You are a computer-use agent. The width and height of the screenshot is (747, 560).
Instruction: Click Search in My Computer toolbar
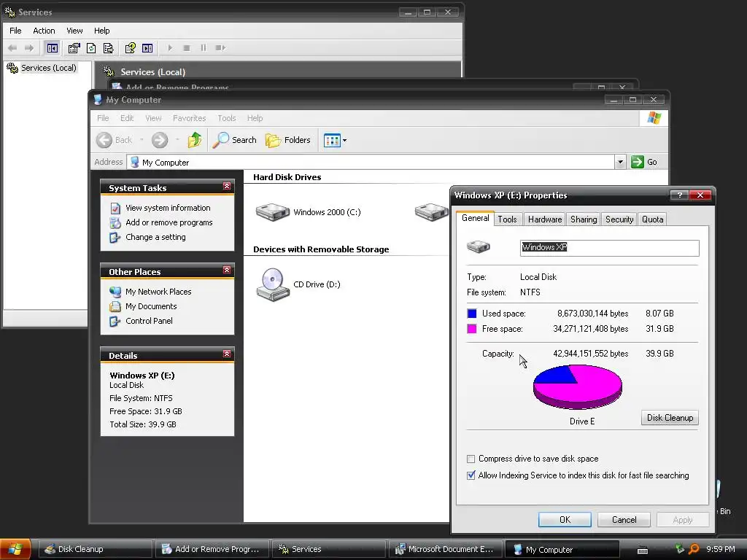pyautogui.click(x=234, y=140)
